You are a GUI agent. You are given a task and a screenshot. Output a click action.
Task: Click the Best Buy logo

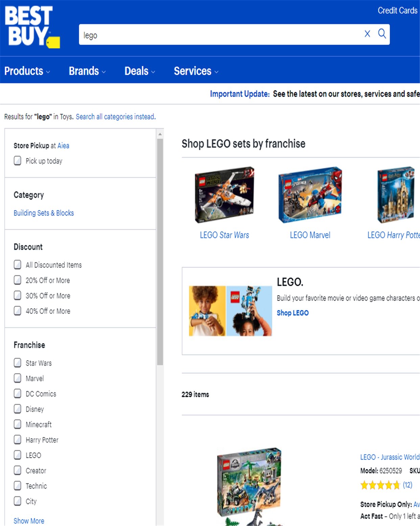32,27
